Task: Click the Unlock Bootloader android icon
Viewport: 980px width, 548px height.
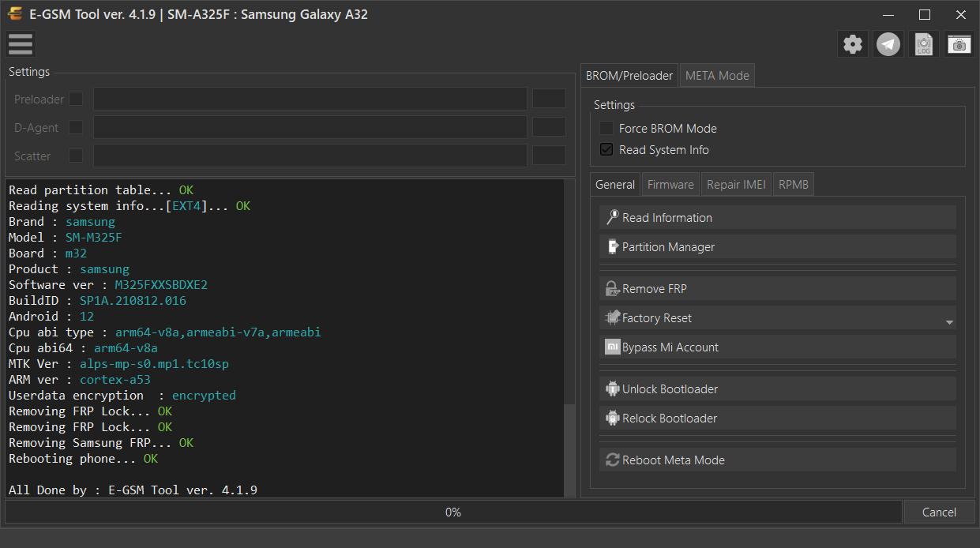Action: pyautogui.click(x=612, y=388)
